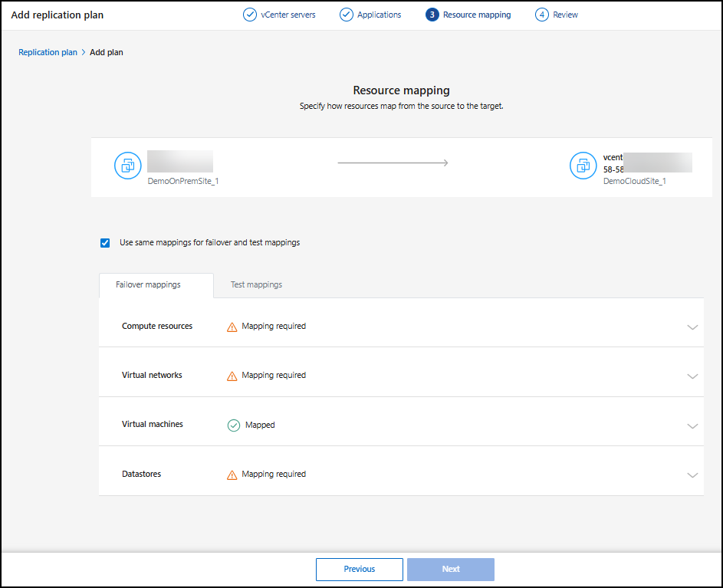Click the Compute resources warning icon
This screenshot has width=723, height=588.
[x=232, y=327]
